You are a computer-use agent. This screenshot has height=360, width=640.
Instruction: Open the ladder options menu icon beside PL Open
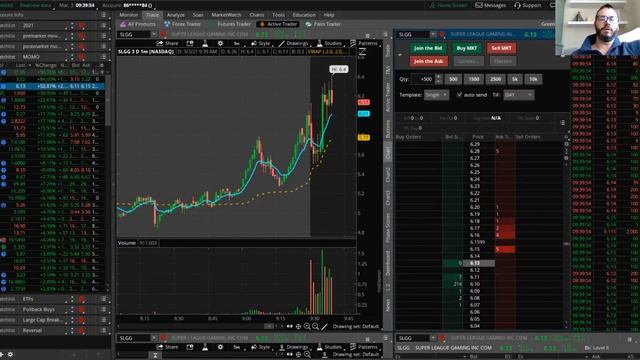(562, 122)
